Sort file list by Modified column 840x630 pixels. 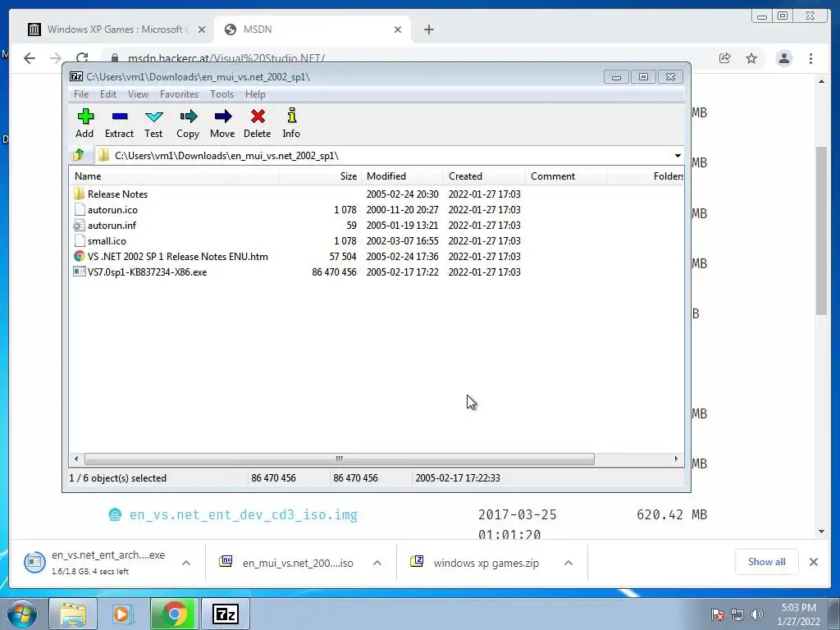point(402,176)
